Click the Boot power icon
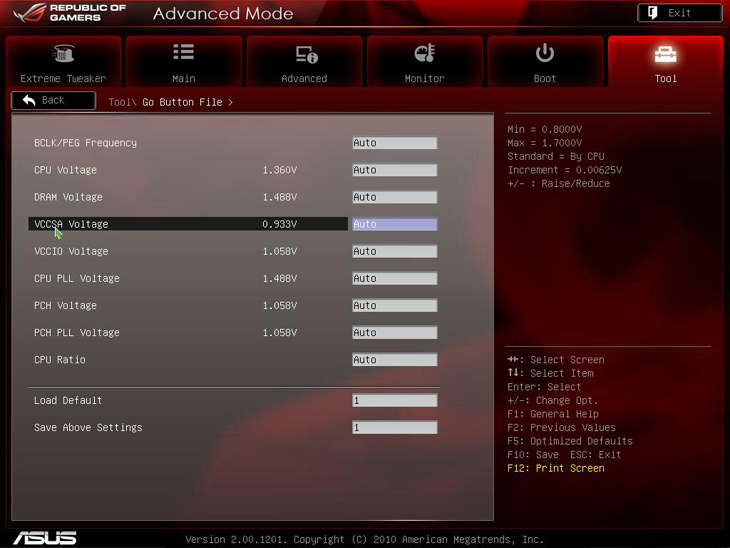Viewport: 730px width, 548px height. click(x=545, y=53)
